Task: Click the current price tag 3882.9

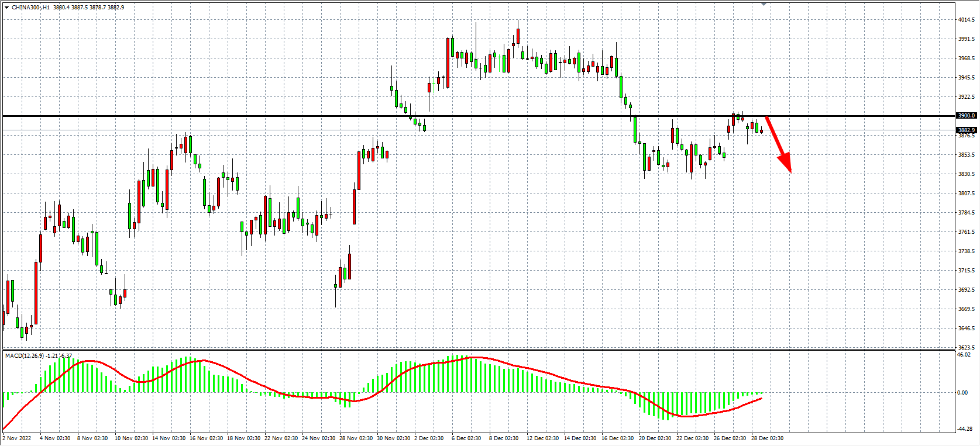Action: [x=966, y=130]
